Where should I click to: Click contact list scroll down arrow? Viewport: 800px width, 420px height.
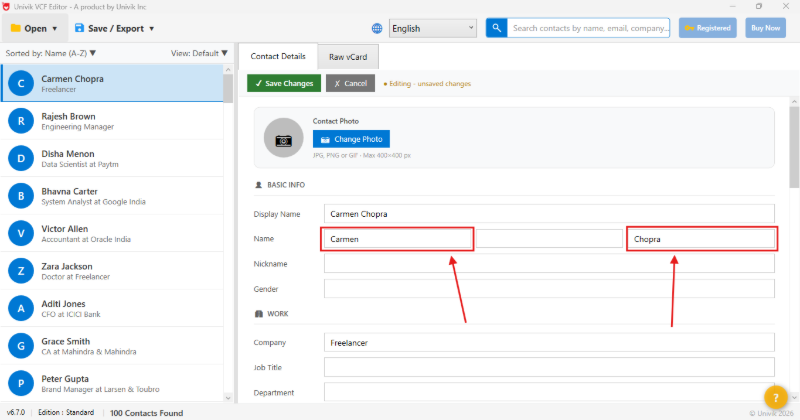tap(228, 398)
